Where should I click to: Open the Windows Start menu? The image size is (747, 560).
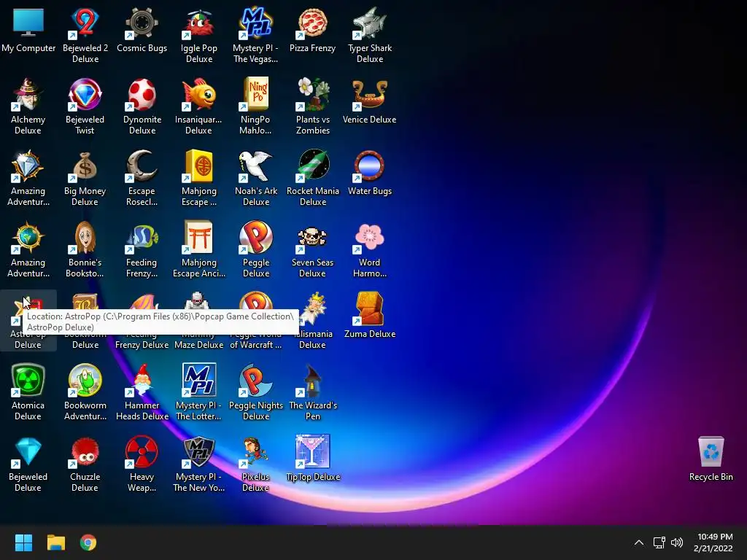[x=23, y=542]
